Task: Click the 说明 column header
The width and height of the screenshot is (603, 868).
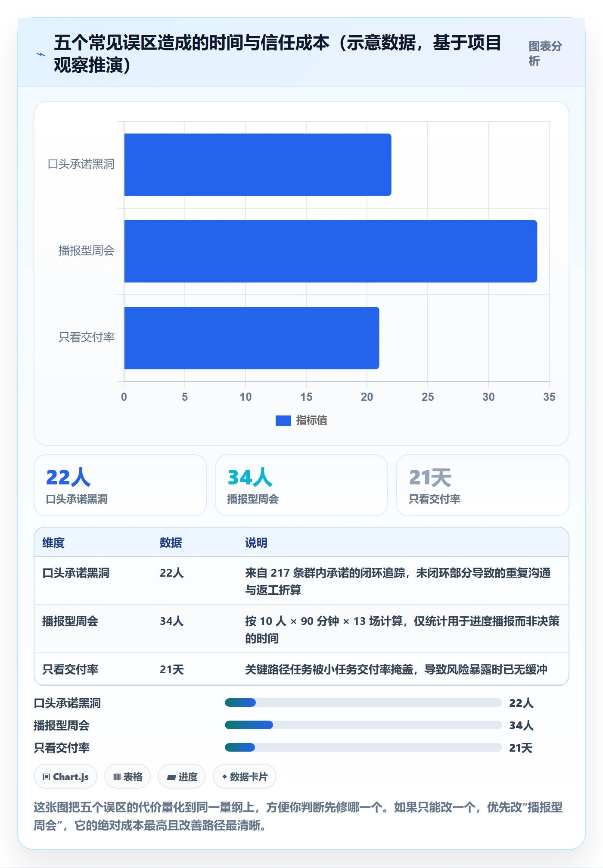Action: tap(256, 543)
